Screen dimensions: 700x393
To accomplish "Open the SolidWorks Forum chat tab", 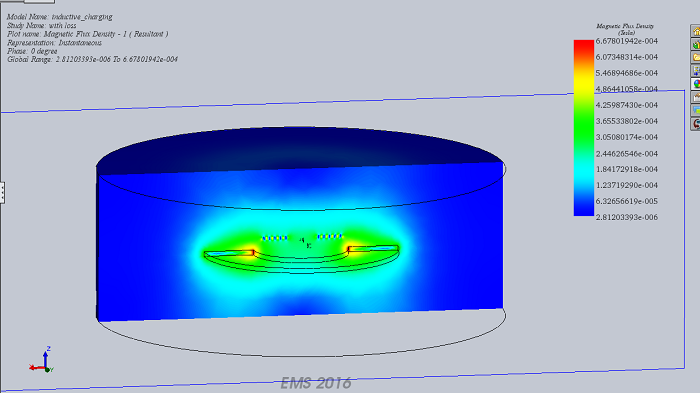I will point(696,110).
